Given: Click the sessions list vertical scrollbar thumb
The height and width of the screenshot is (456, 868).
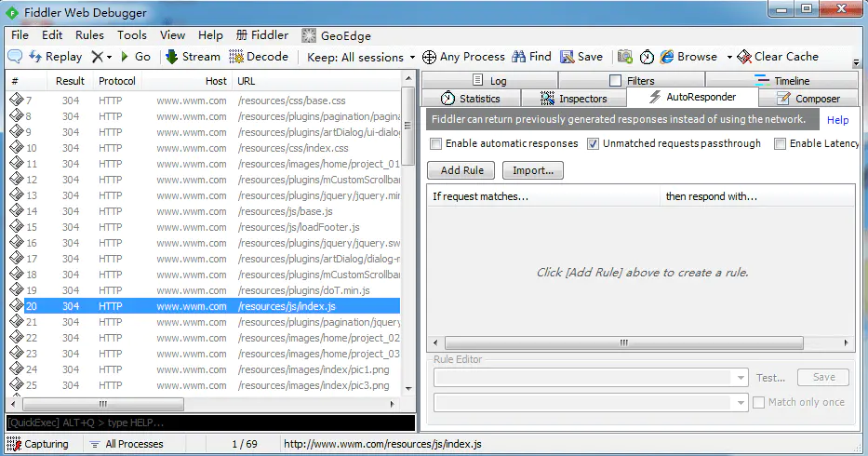Looking at the screenshot, I should point(408,126).
